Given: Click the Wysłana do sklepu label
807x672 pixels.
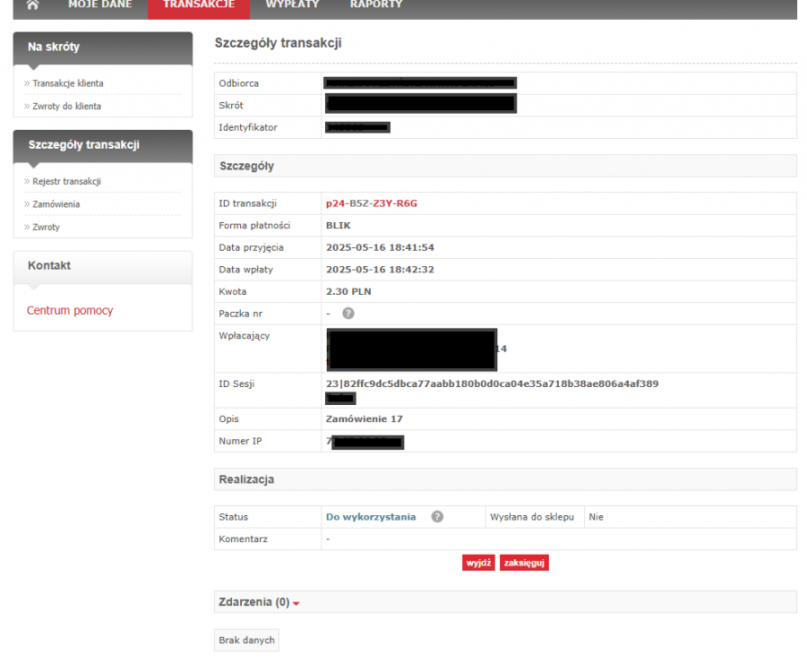Looking at the screenshot, I should coord(532,517).
